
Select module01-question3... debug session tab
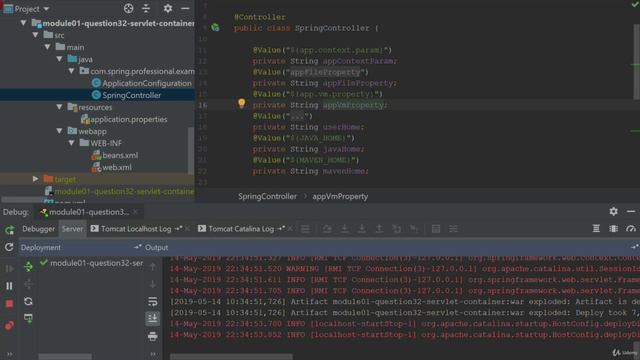[x=89, y=212]
